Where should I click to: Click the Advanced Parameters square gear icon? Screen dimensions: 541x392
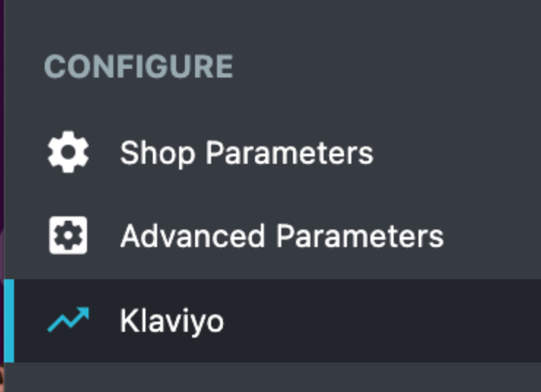68,236
